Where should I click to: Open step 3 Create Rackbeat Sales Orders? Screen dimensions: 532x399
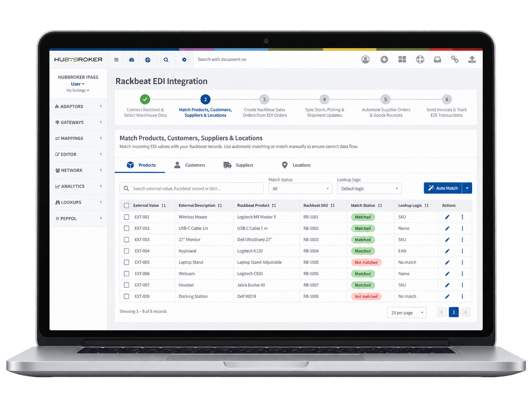[x=265, y=107]
